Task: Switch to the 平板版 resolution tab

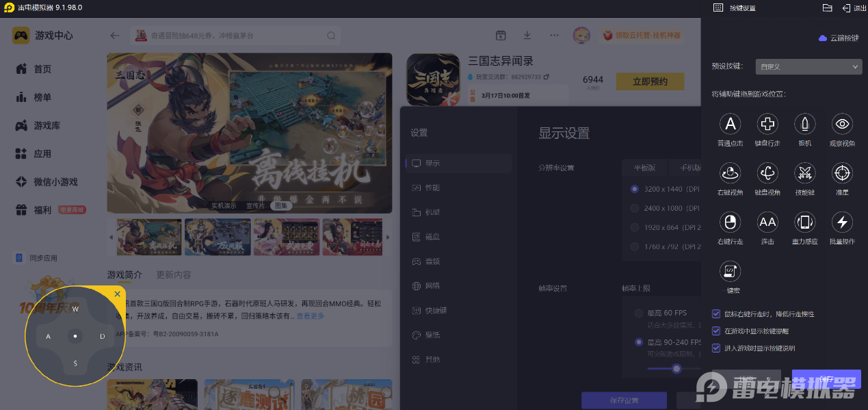Action: point(644,168)
